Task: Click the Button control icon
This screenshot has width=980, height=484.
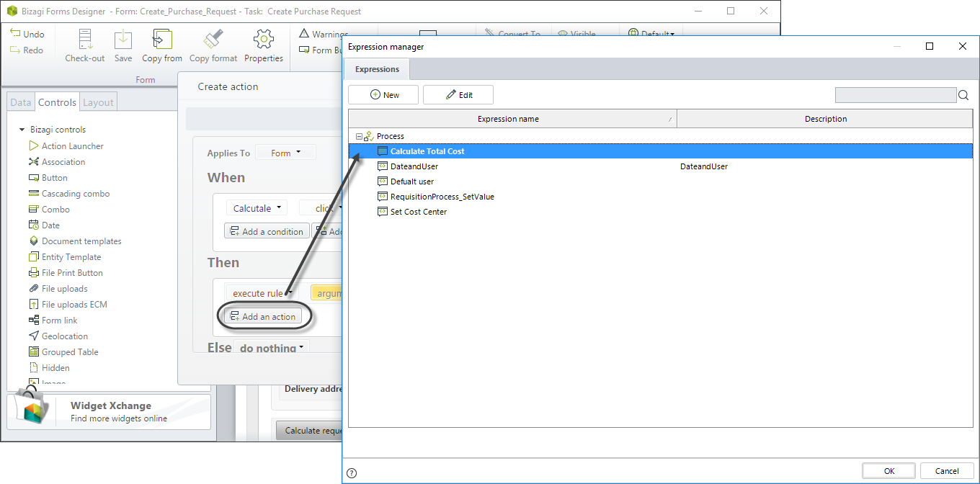Action: click(x=34, y=178)
